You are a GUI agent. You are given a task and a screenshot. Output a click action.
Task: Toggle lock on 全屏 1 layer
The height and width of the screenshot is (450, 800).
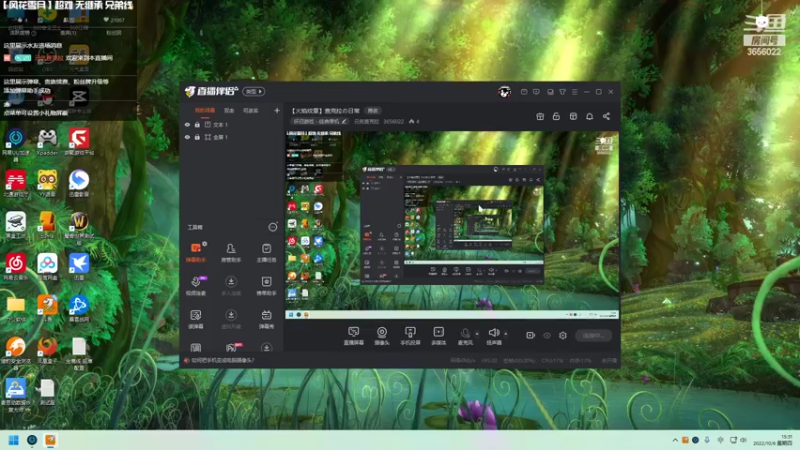(x=197, y=137)
